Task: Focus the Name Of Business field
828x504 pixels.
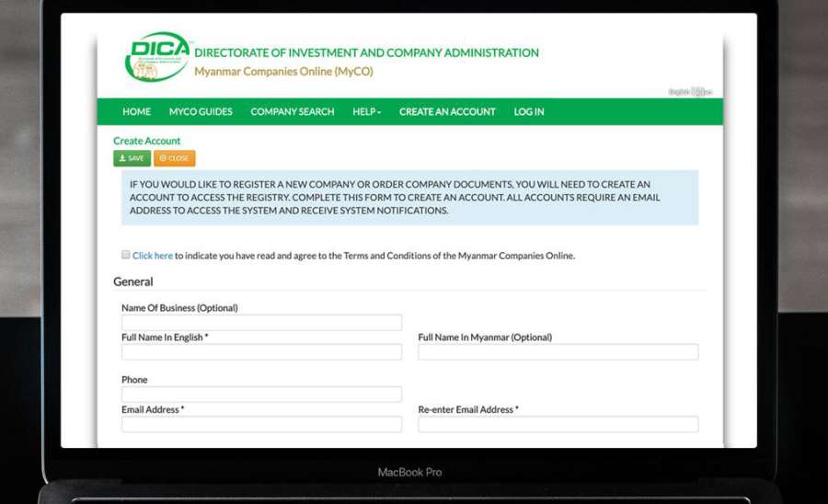Action: [x=261, y=323]
